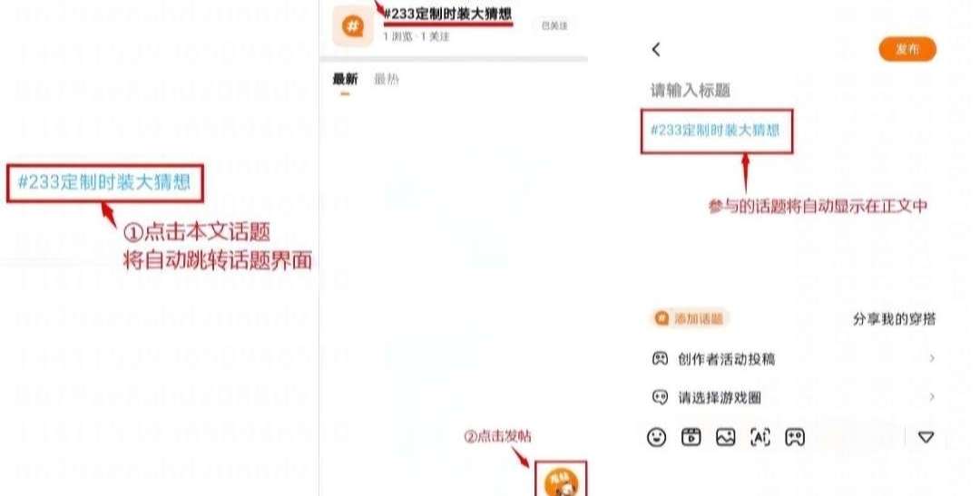This screenshot has width=980, height=496.
Task: Expand 创作者活动投稿 option
Action: (794, 358)
